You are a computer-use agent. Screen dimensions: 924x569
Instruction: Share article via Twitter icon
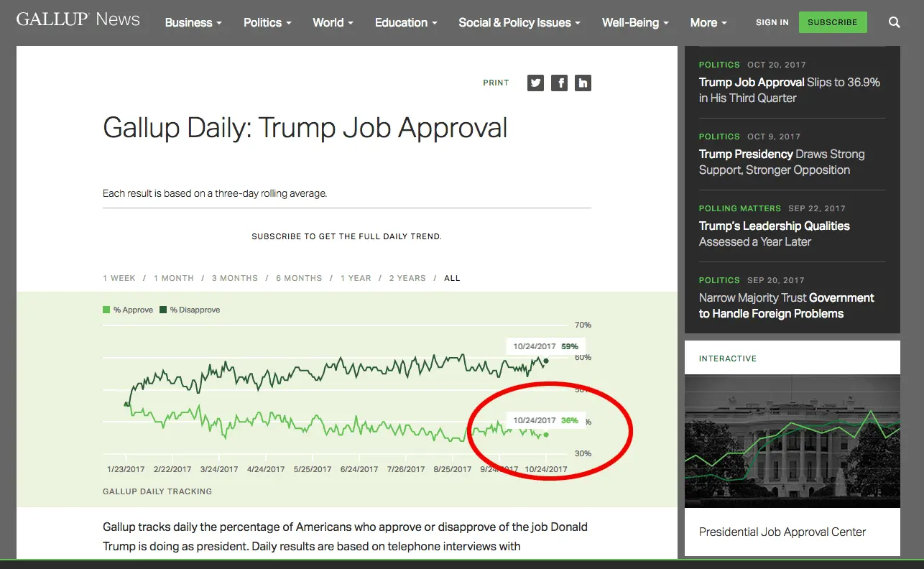(535, 83)
